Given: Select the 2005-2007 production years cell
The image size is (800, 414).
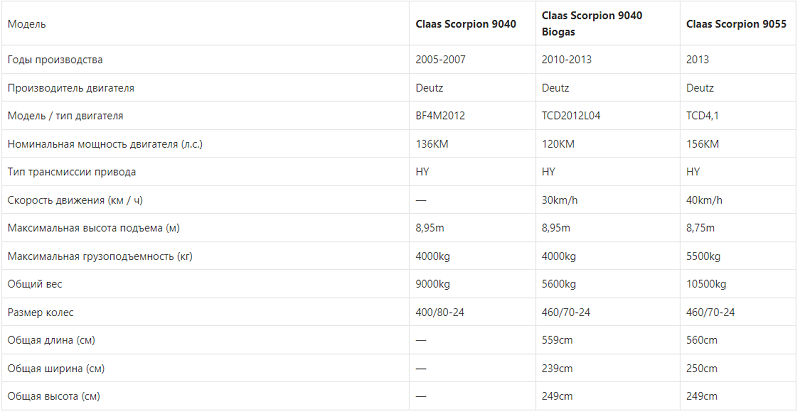Looking at the screenshot, I should [x=440, y=59].
